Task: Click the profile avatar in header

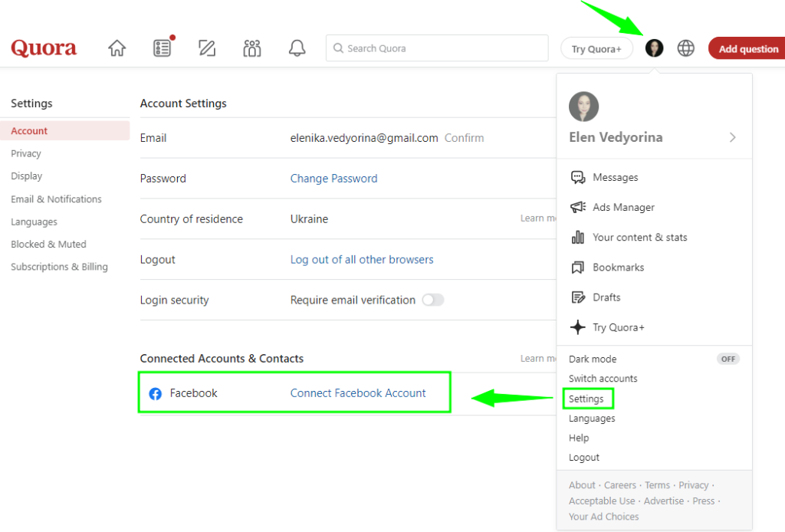Action: point(654,48)
